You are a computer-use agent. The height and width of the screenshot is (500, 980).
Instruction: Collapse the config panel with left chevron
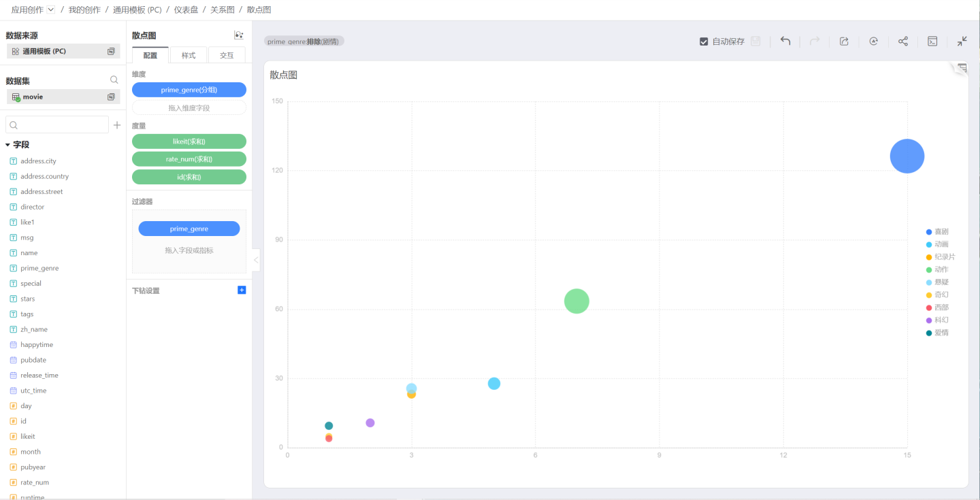256,260
